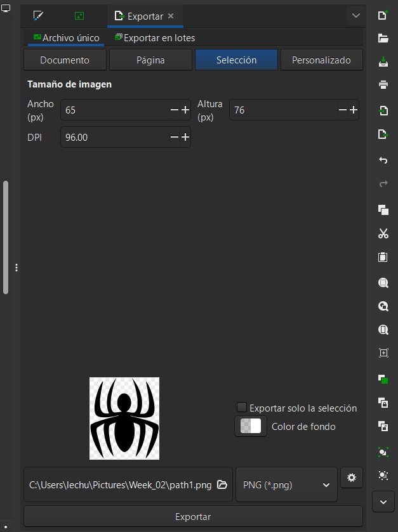This screenshot has width=398, height=532.
Task: Undo the last action
Action: [x=383, y=160]
